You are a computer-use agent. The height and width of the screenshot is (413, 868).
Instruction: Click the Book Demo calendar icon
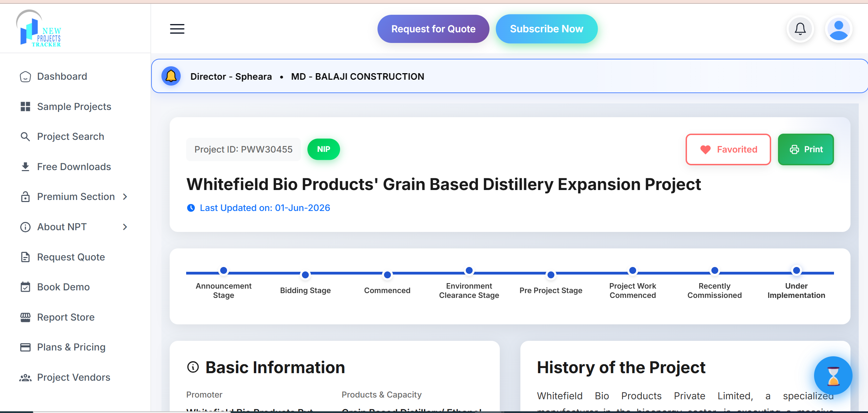[x=25, y=287]
